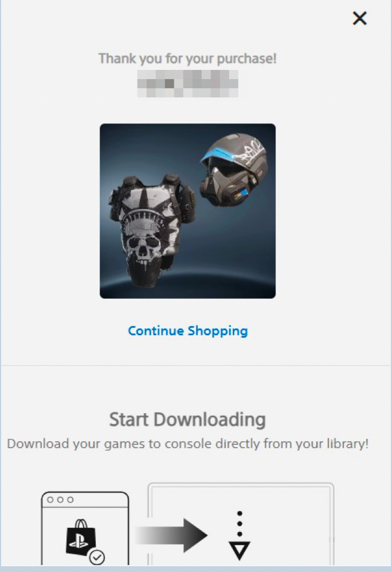Click the PlayStation Store shopping bag icon
Screen dimensions: 392x572
click(81, 536)
